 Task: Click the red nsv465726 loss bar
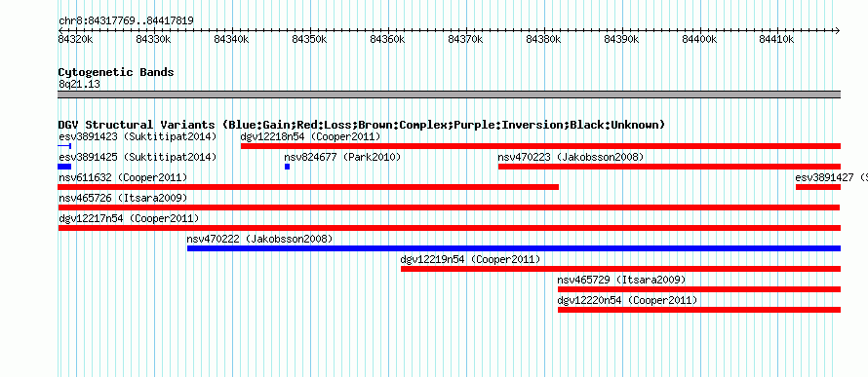449,207
